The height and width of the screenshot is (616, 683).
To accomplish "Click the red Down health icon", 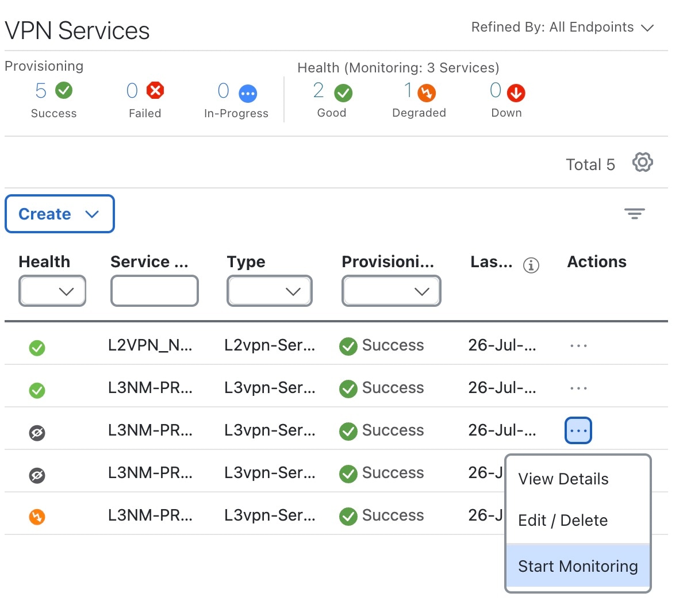I will tap(516, 93).
